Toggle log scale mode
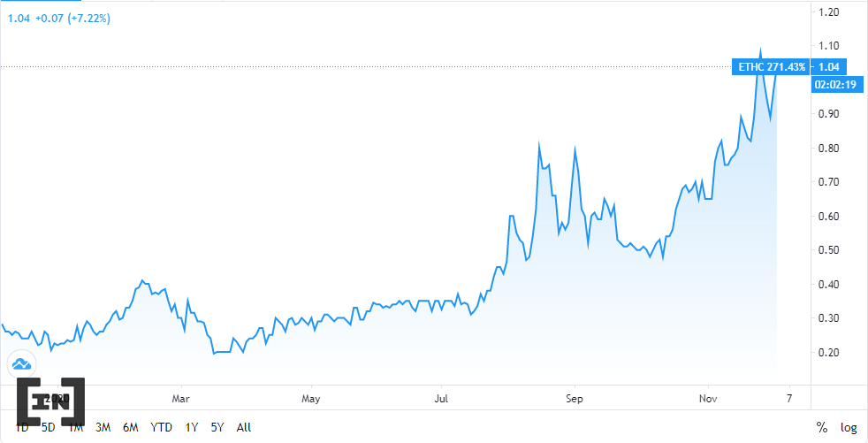The height and width of the screenshot is (443, 868). click(849, 427)
